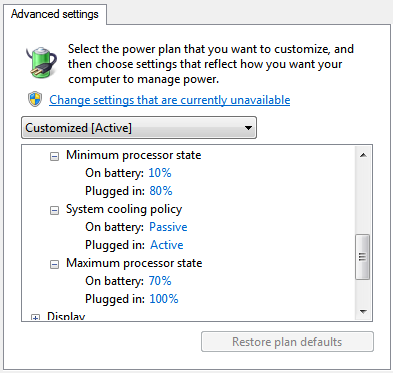Open Change settings that are currently unavailable

click(170, 100)
